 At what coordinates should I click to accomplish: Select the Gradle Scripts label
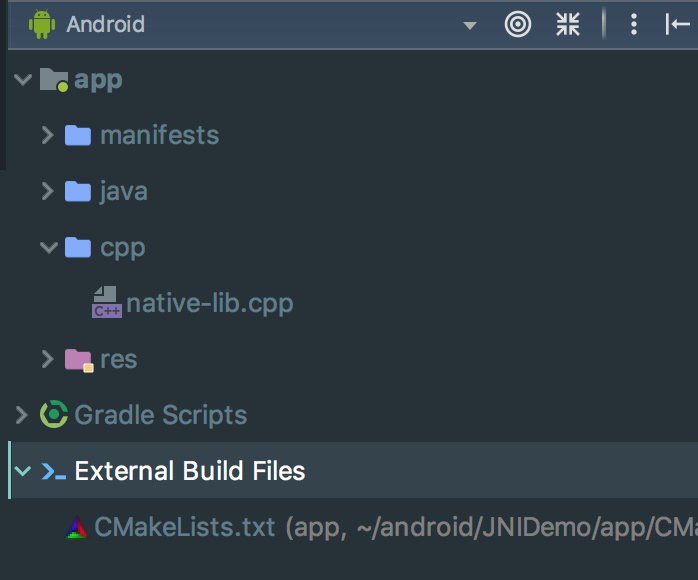[x=160, y=416]
